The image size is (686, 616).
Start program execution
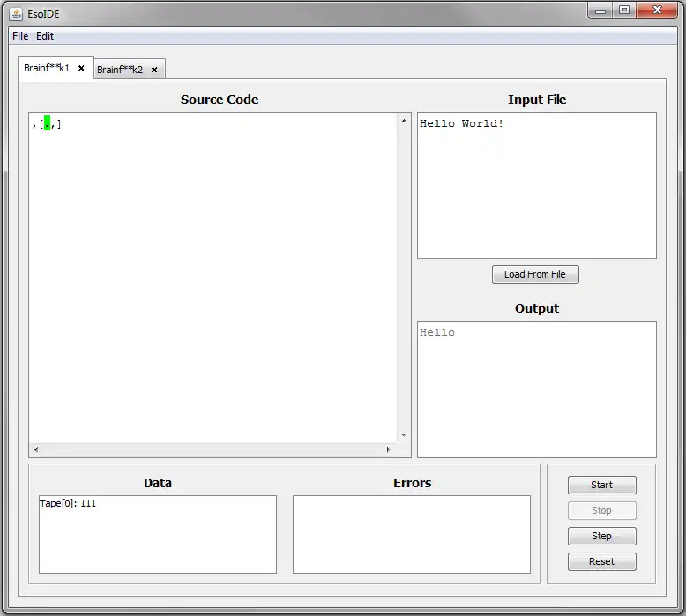601,485
